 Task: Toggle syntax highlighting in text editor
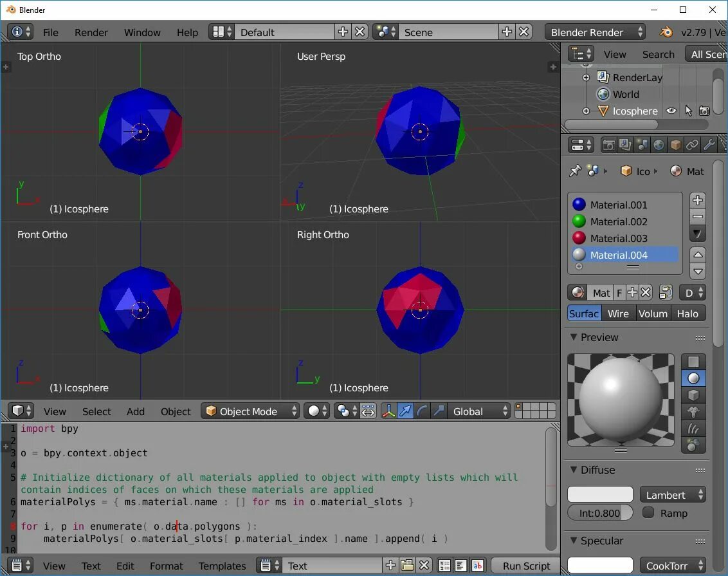pos(478,565)
